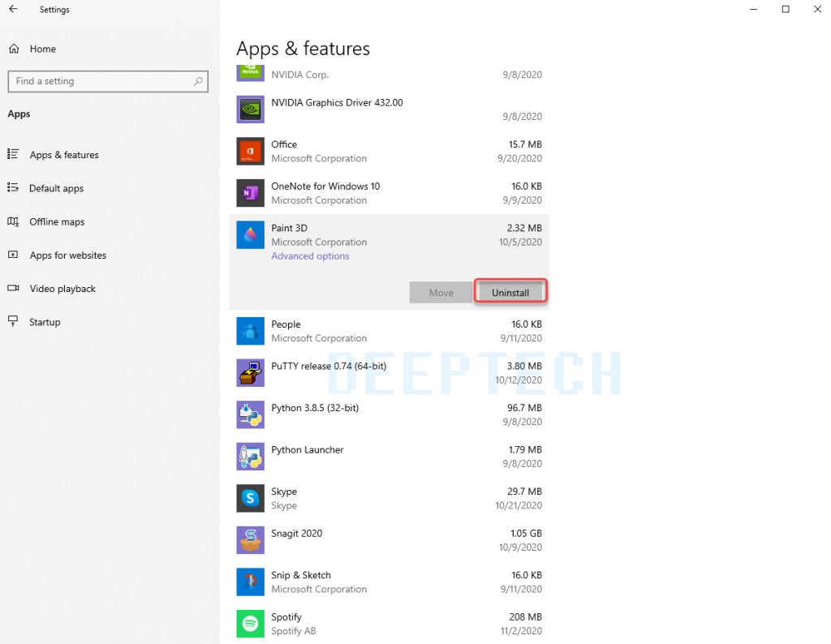Image resolution: width=831 pixels, height=644 pixels.
Task: Click the Office app icon
Action: pyautogui.click(x=250, y=151)
